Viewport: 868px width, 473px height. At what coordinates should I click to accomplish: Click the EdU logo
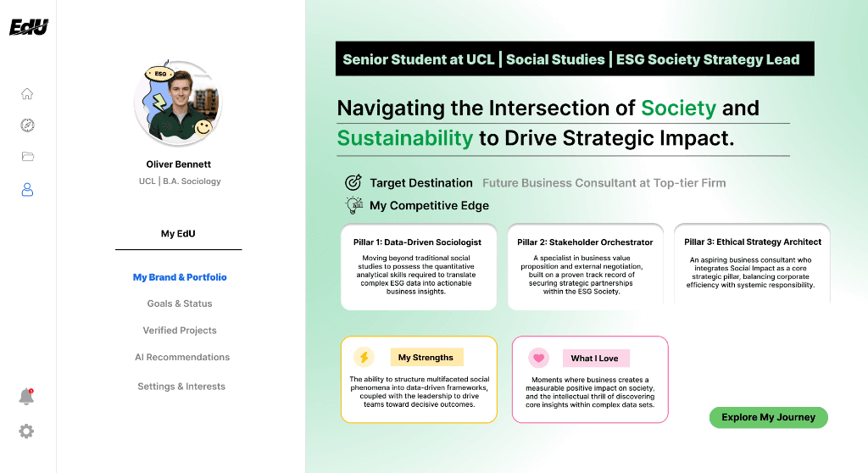[29, 27]
